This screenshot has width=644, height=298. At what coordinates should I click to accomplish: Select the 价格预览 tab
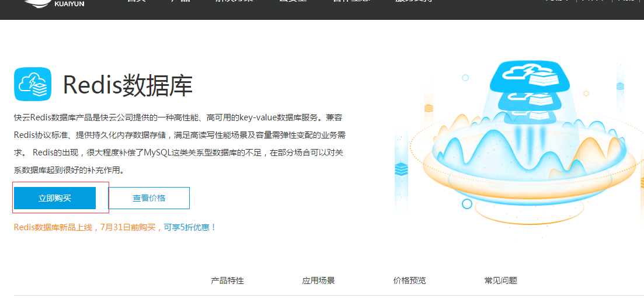point(409,280)
